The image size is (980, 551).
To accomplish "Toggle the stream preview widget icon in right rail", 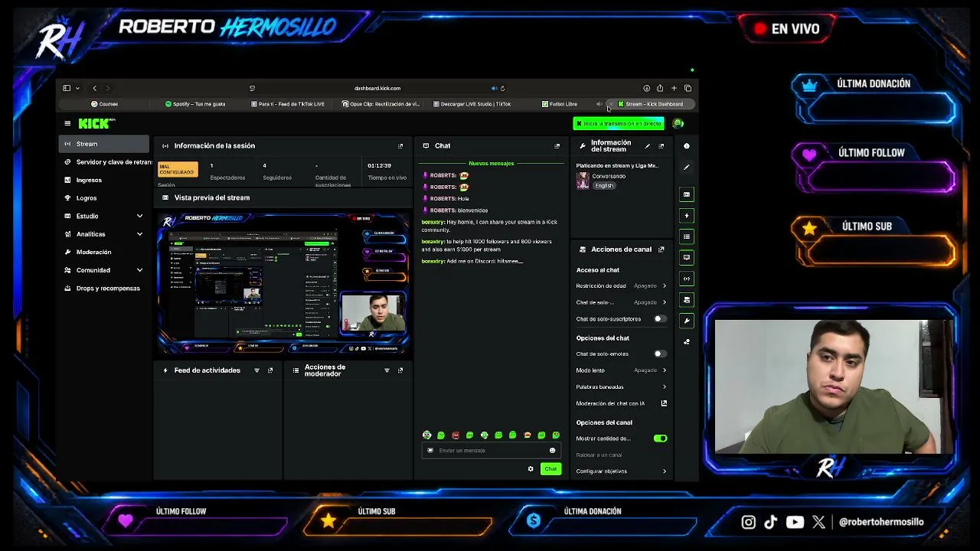I will click(x=687, y=194).
